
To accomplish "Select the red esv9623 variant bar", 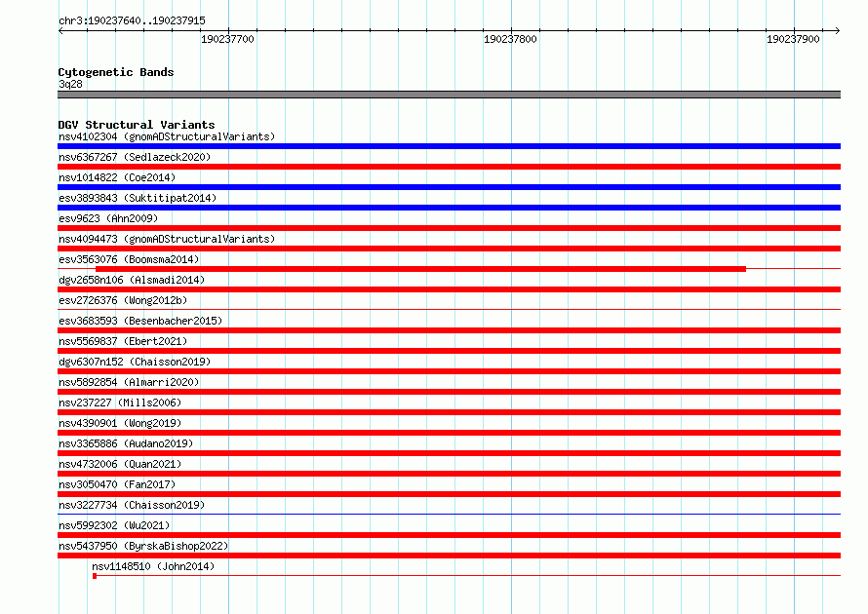I will click(449, 228).
